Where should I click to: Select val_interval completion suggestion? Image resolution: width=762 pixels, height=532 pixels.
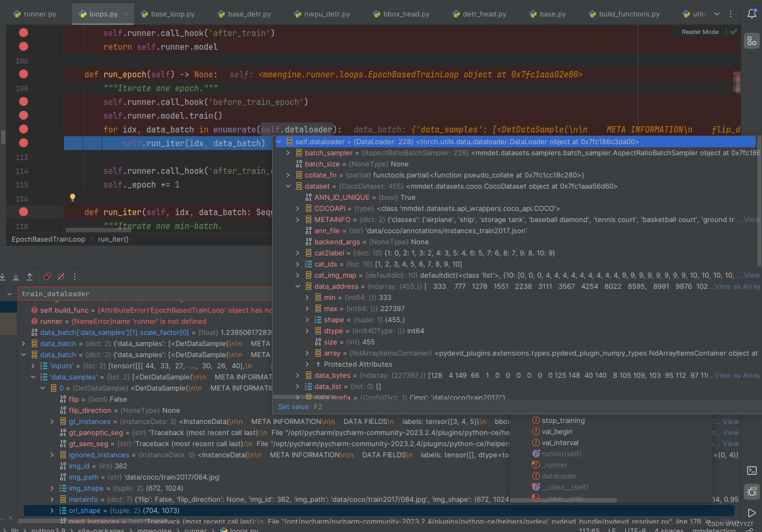click(560, 442)
